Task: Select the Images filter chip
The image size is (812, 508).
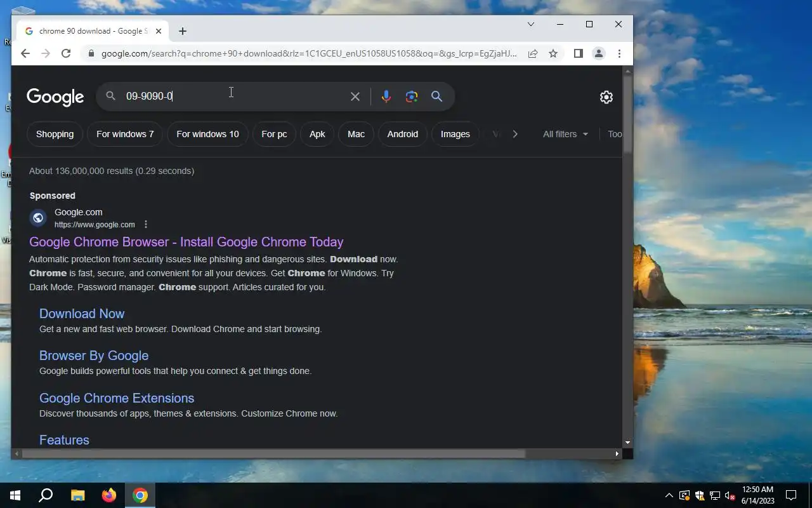Action: click(x=455, y=134)
